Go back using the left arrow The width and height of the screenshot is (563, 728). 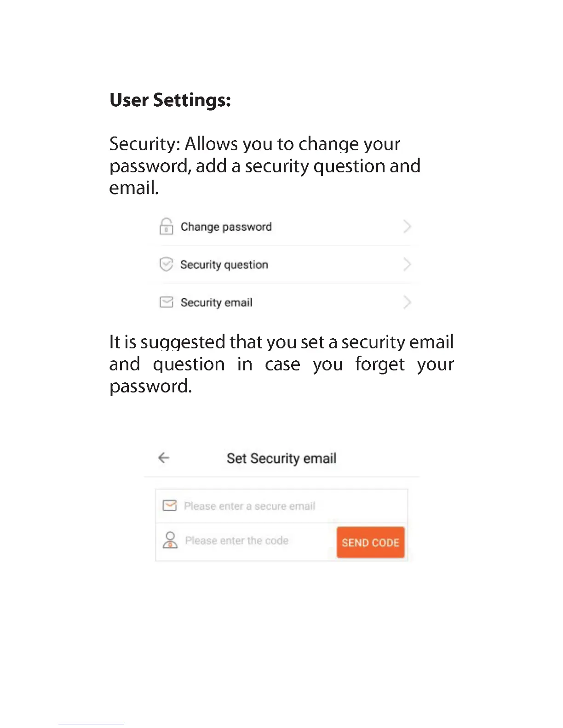point(164,458)
